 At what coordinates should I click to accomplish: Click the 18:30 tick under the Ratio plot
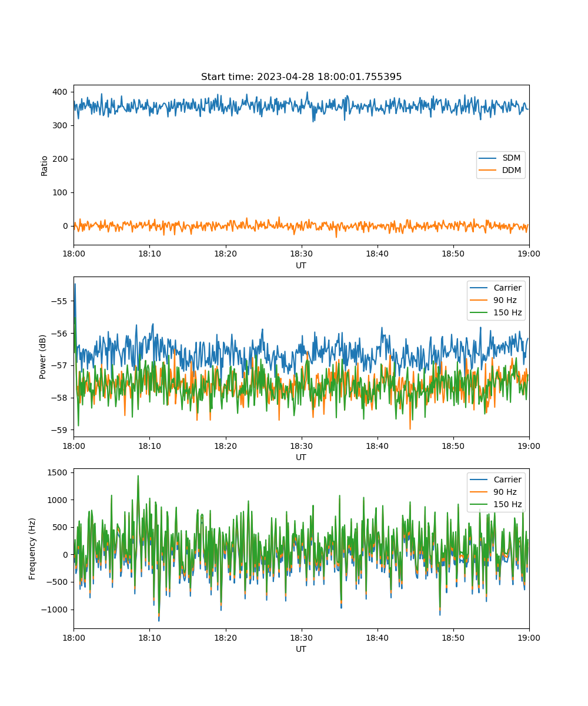coord(301,254)
